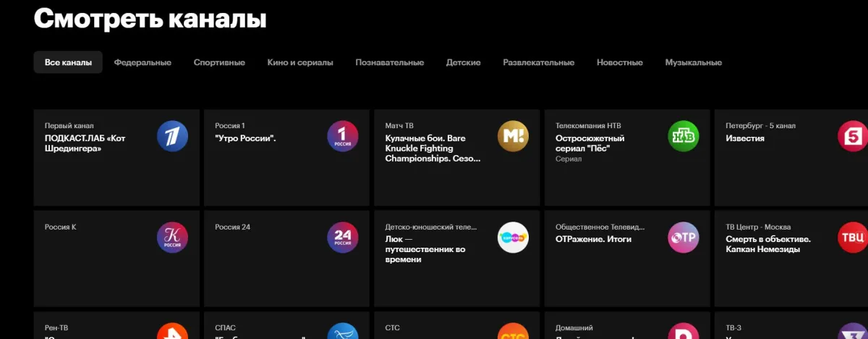This screenshot has height=339, width=868.
Task: Select the 5 канал red logo
Action: 853,136
